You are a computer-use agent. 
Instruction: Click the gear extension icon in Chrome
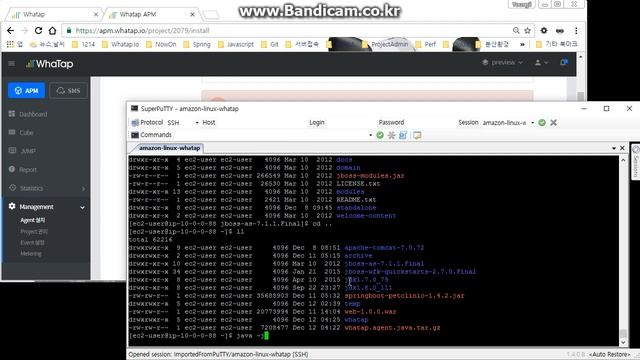pos(544,31)
